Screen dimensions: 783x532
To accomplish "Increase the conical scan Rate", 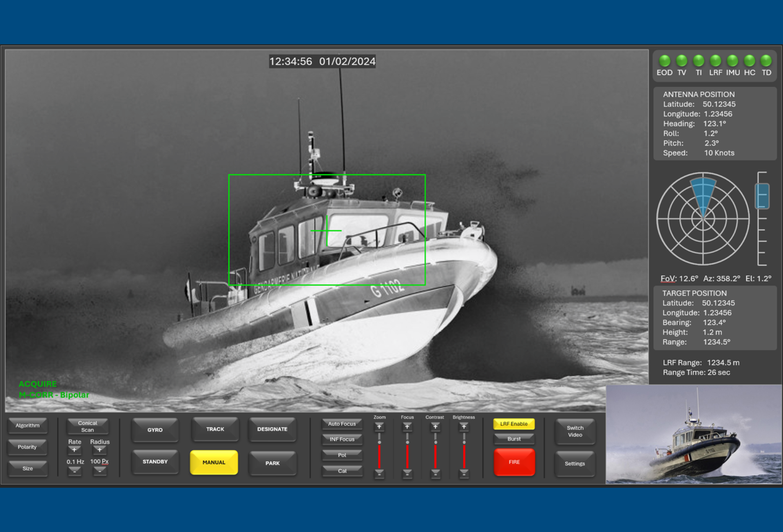I will (x=74, y=450).
